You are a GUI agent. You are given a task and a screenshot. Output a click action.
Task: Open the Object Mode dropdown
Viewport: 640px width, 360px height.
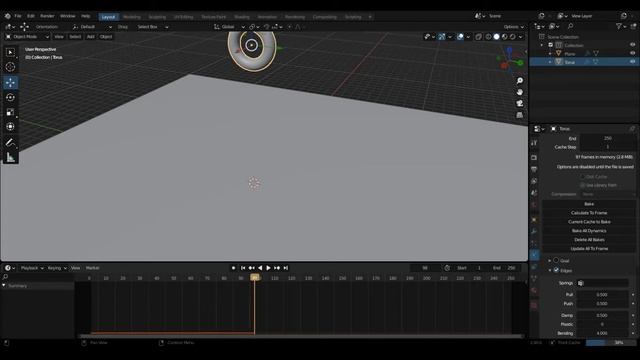(x=27, y=37)
